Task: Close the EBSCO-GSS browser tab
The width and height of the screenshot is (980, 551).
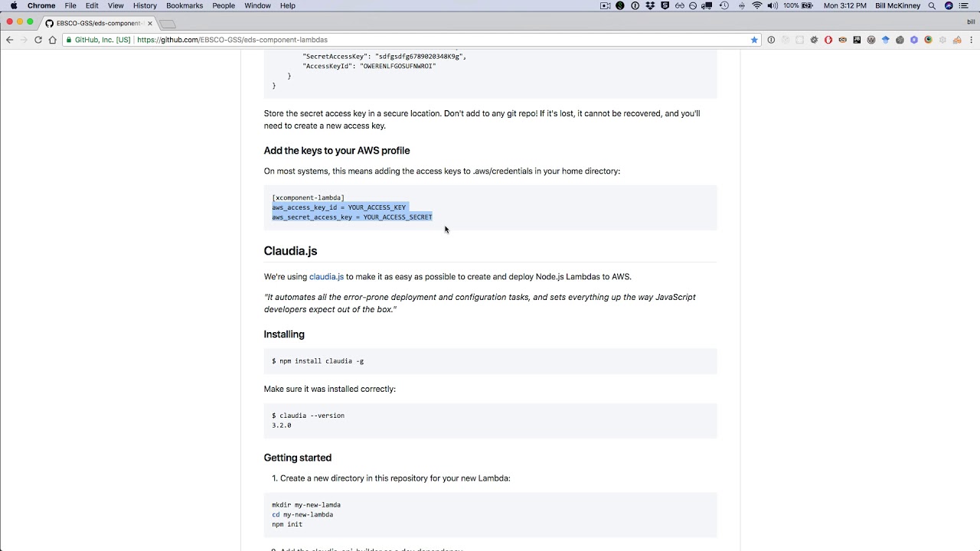Action: [x=150, y=23]
